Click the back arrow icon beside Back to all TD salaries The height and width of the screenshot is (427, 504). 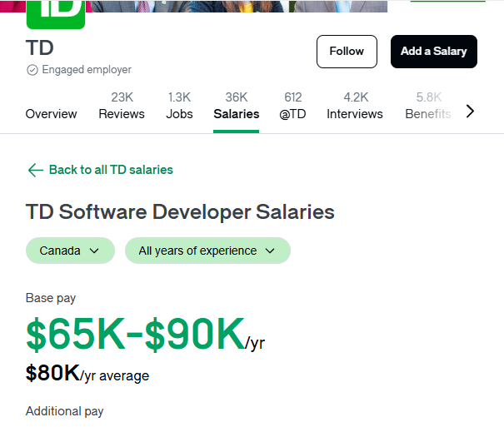(x=35, y=170)
